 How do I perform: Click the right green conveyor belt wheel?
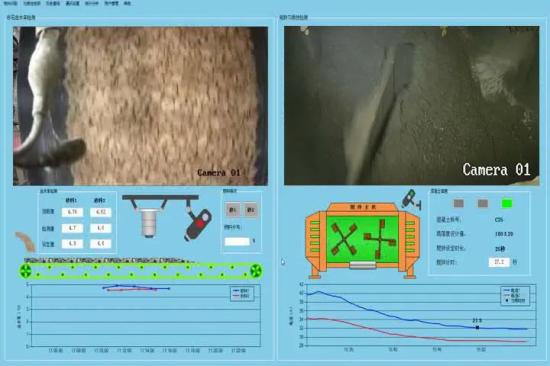(256, 271)
